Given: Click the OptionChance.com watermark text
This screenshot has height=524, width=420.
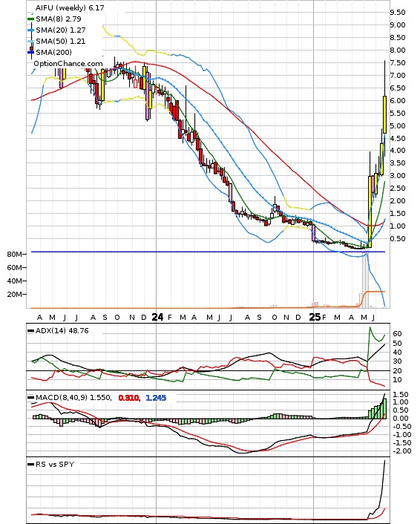Looking at the screenshot, I should pos(68,64).
